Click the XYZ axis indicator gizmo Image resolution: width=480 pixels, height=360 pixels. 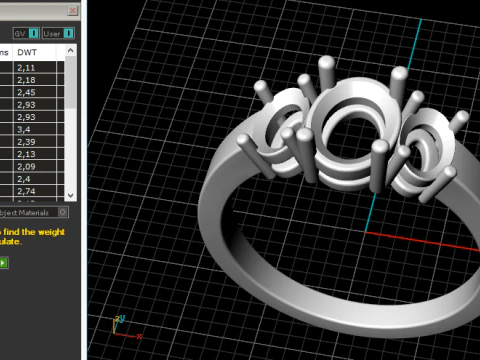[127, 327]
